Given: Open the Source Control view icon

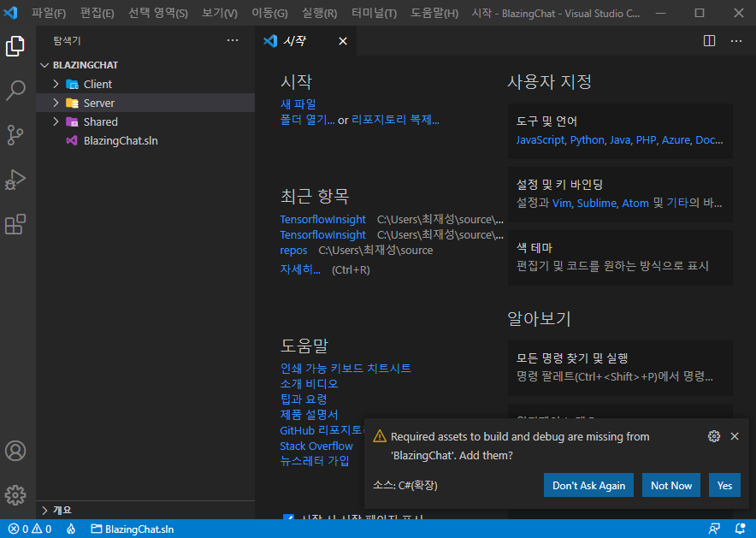Looking at the screenshot, I should [x=15, y=135].
